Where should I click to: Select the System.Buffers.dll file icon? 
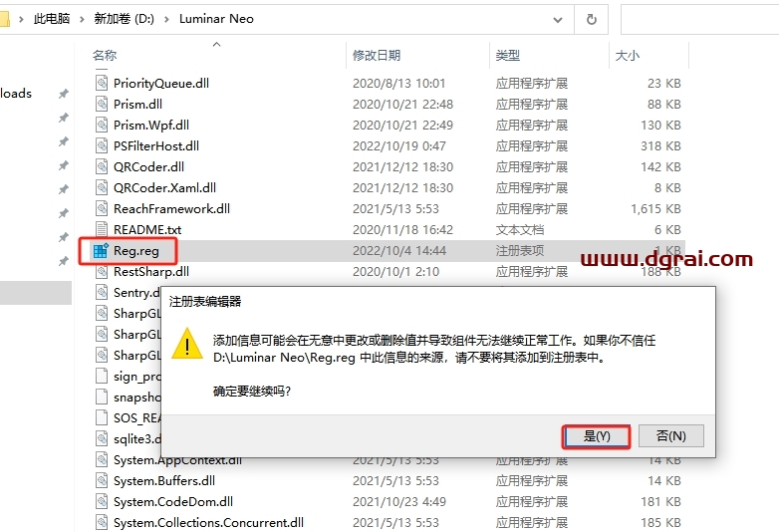click(x=102, y=480)
